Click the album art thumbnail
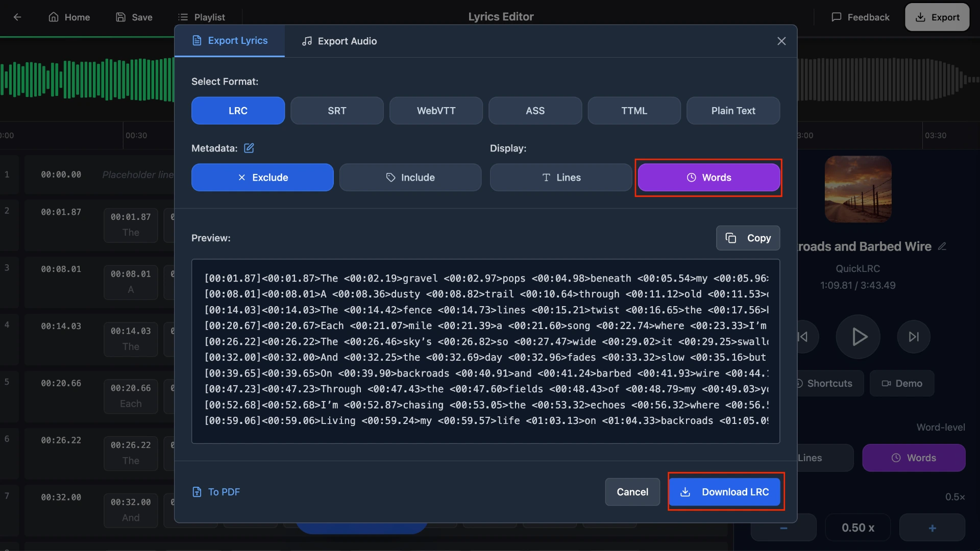 point(857,189)
